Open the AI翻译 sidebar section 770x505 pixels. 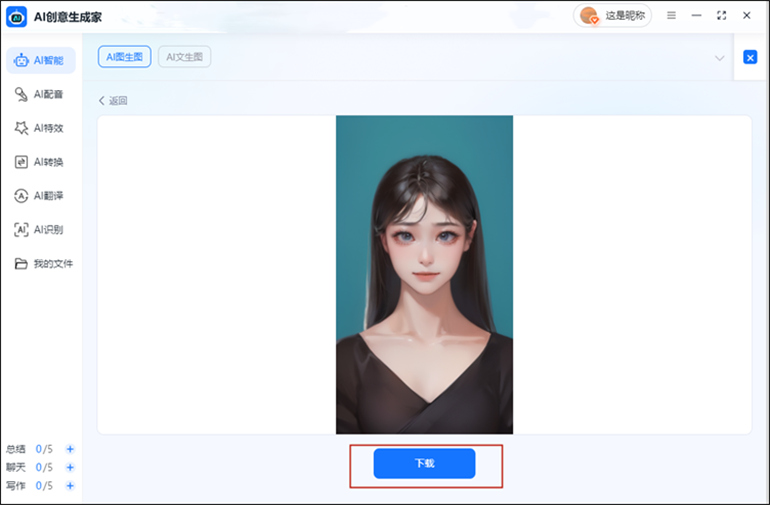[41, 196]
